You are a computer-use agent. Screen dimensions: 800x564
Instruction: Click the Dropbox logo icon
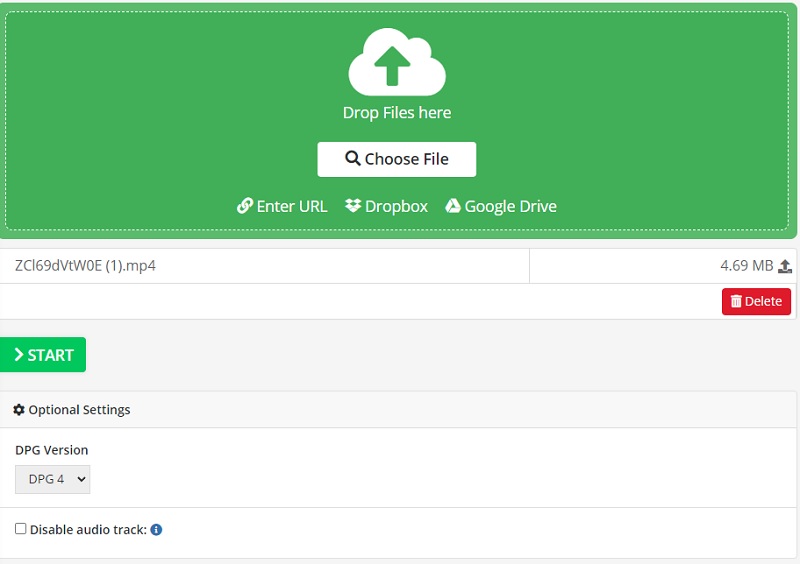[x=353, y=206]
